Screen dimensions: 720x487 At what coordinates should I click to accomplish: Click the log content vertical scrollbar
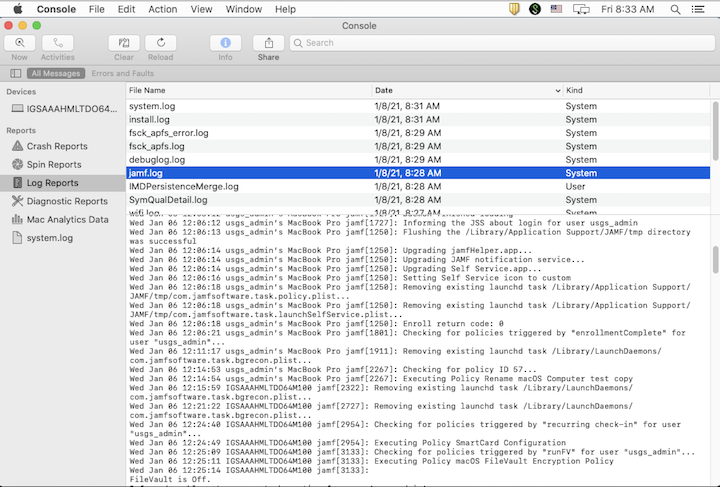[715, 260]
